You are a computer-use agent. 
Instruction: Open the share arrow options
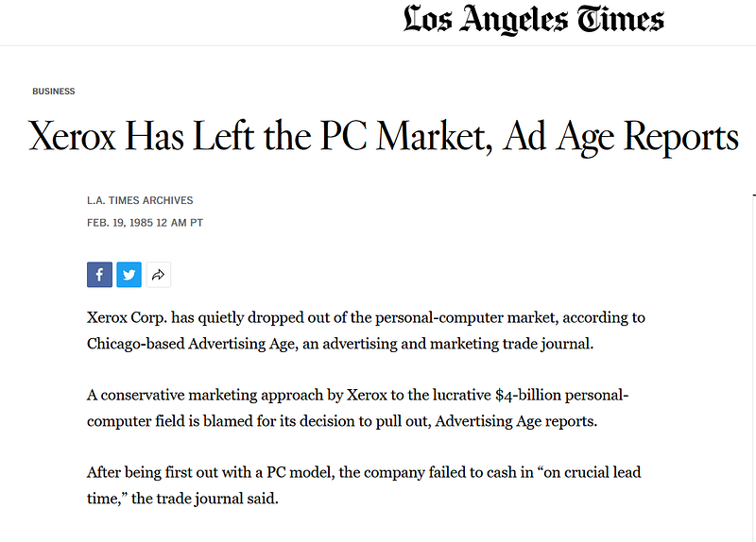click(159, 275)
